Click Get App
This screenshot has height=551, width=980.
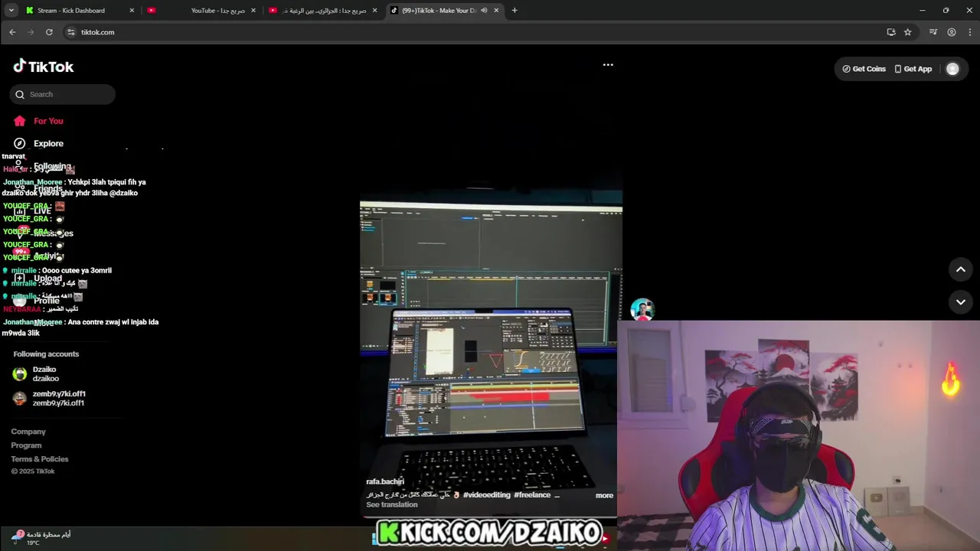click(913, 69)
